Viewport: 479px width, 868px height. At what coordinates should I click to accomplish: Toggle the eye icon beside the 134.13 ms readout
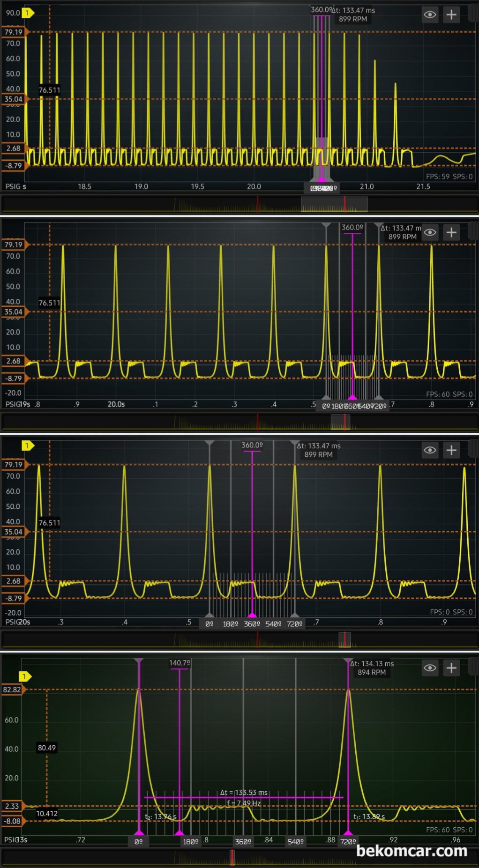tap(430, 668)
